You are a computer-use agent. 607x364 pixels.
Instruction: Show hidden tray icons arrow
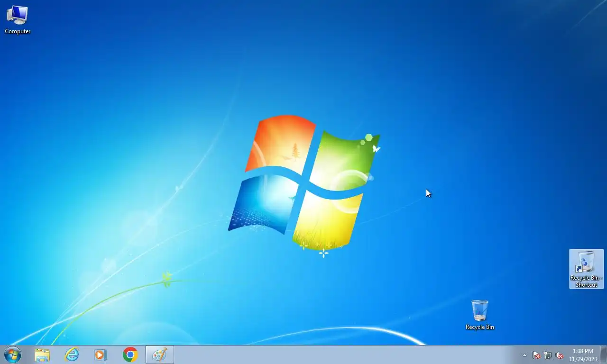click(524, 355)
